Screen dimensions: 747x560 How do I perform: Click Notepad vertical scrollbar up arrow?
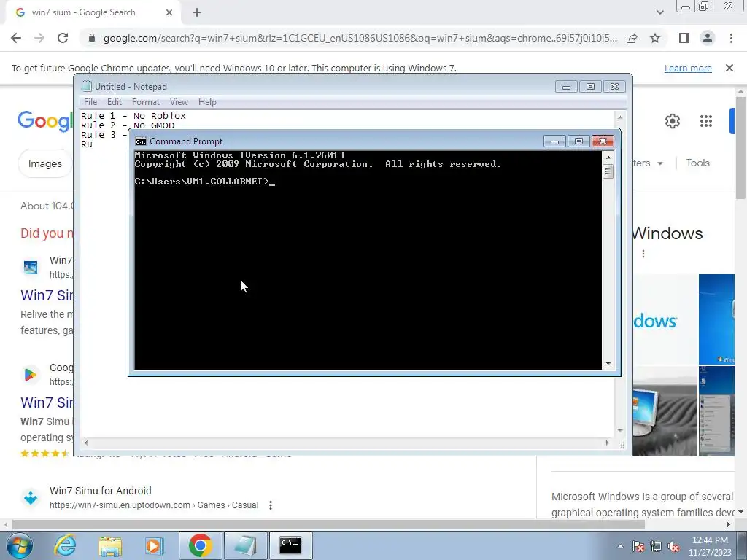(620, 117)
